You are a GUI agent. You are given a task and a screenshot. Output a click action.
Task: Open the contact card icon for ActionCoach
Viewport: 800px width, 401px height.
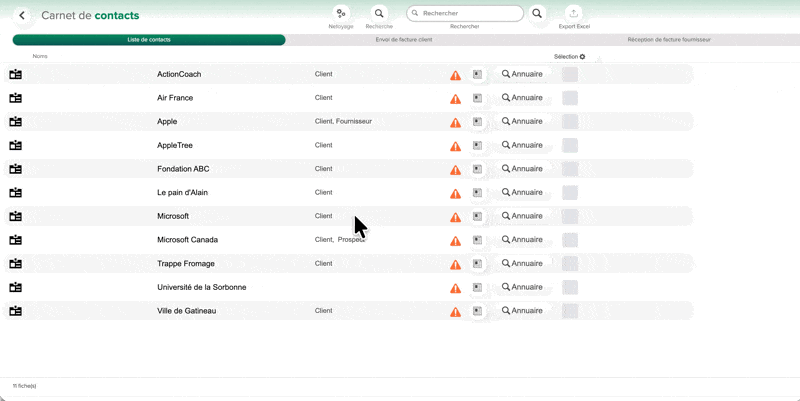tap(16, 74)
